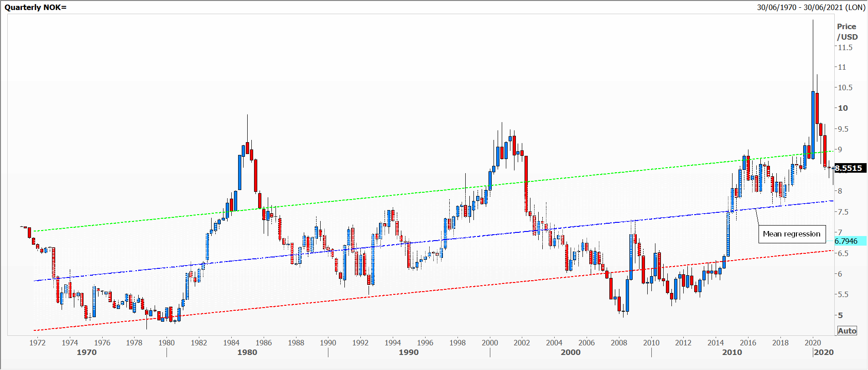Viewport: 868px width, 370px height.
Task: Click the 10.5 price axis label
Action: click(845, 87)
